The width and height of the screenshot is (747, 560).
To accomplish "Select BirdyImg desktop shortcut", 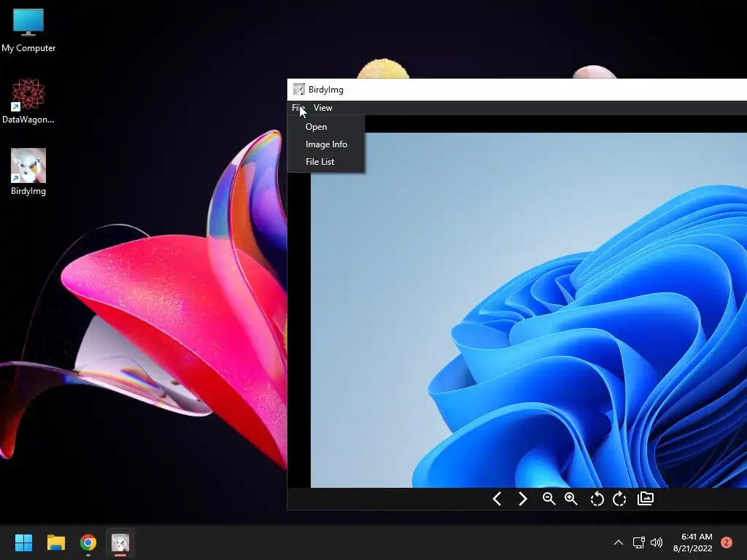I will coord(28,172).
